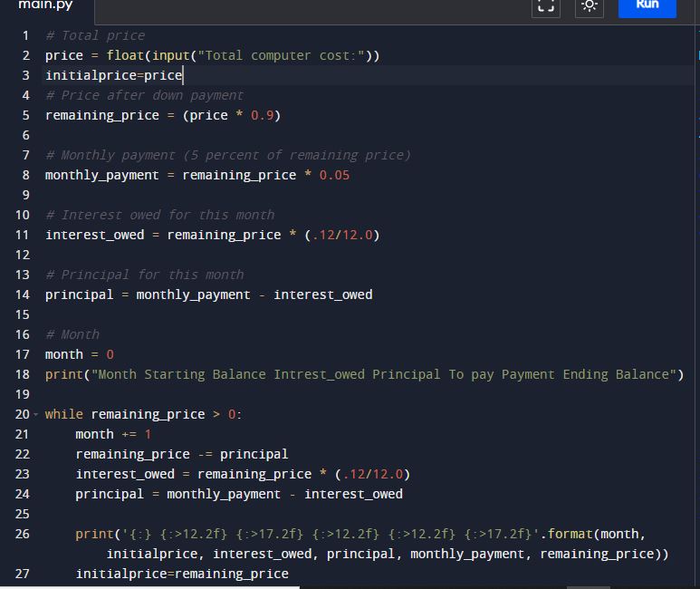
Task: Click the 'principal' variable on line 14
Action: click(x=79, y=294)
